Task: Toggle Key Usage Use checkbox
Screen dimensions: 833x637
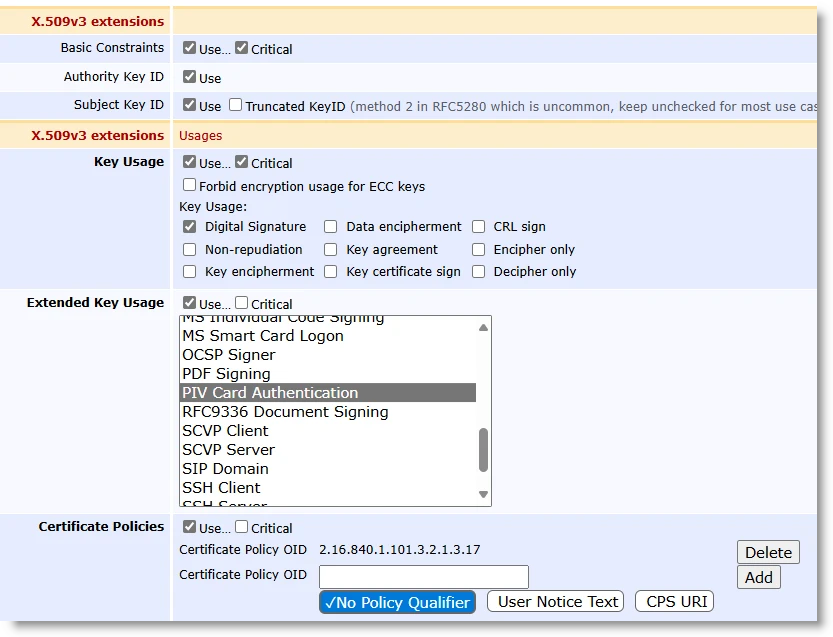Action: (189, 162)
